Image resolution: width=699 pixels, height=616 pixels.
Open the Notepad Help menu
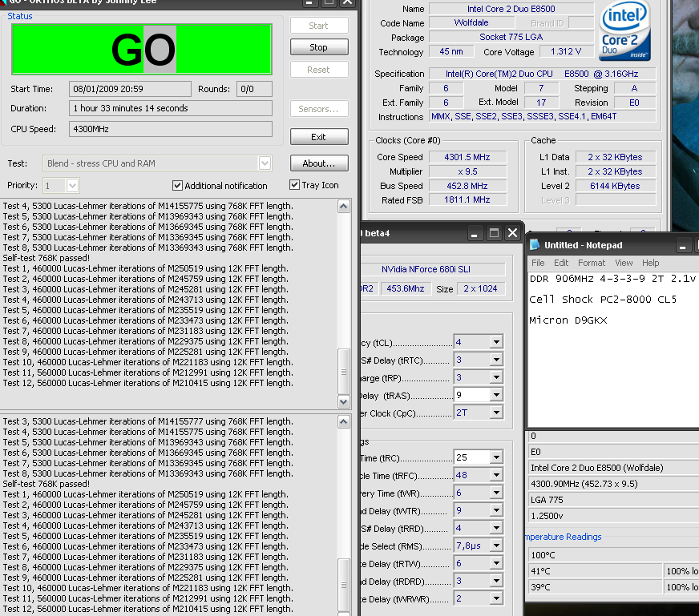(650, 263)
